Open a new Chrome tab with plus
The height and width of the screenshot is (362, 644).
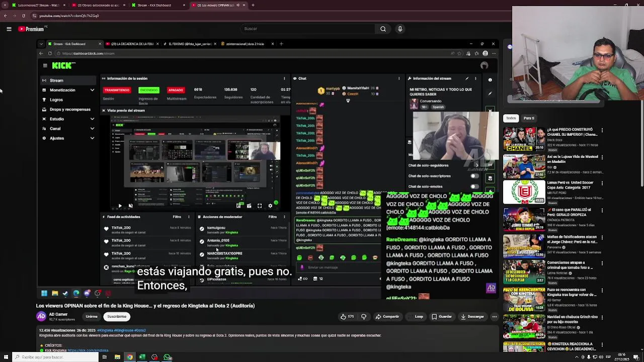coord(253,5)
